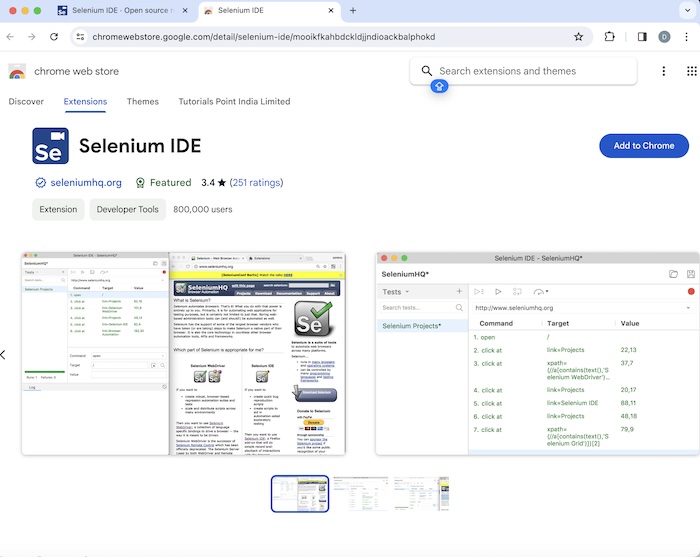Open the 251 ratings link

tap(256, 183)
